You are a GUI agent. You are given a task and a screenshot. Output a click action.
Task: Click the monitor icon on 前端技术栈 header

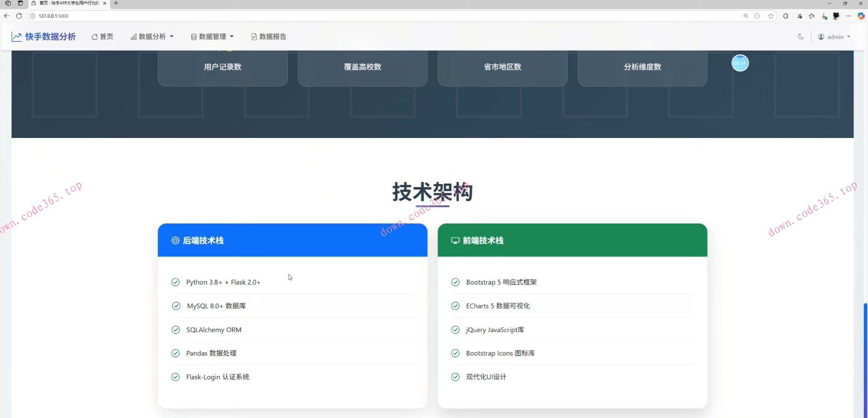[x=455, y=240]
